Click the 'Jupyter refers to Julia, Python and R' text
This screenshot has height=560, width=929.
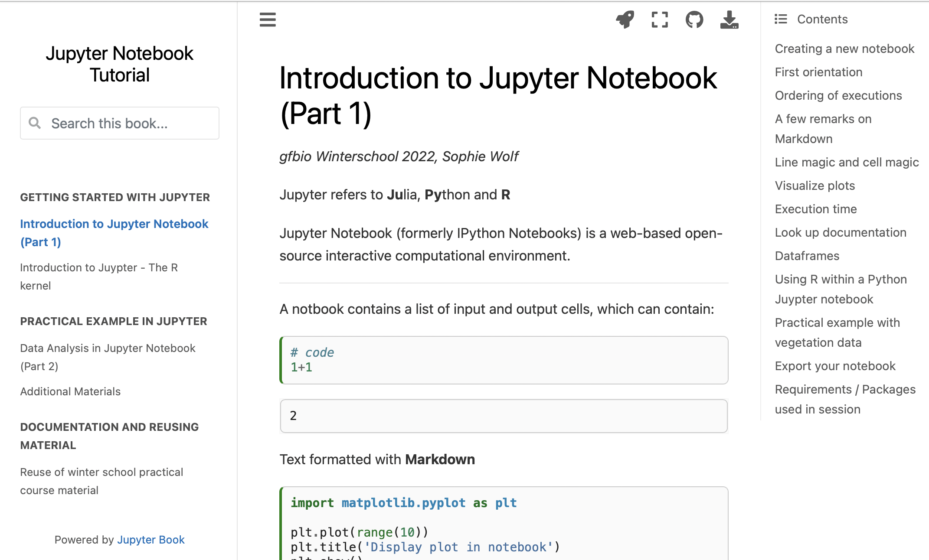pos(395,195)
